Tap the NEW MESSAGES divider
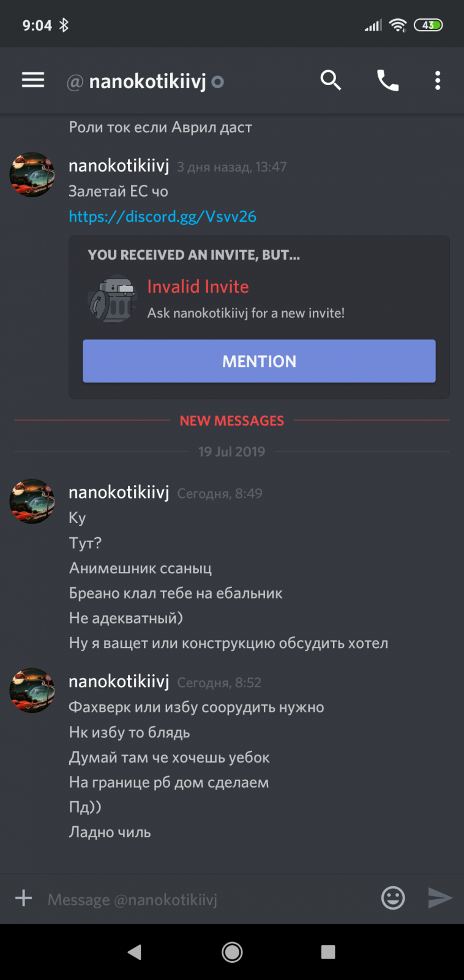This screenshot has height=980, width=464. pos(231,421)
